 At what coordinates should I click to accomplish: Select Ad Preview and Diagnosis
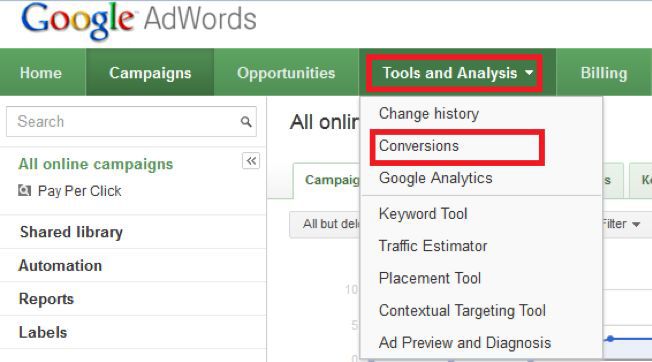pos(464,343)
